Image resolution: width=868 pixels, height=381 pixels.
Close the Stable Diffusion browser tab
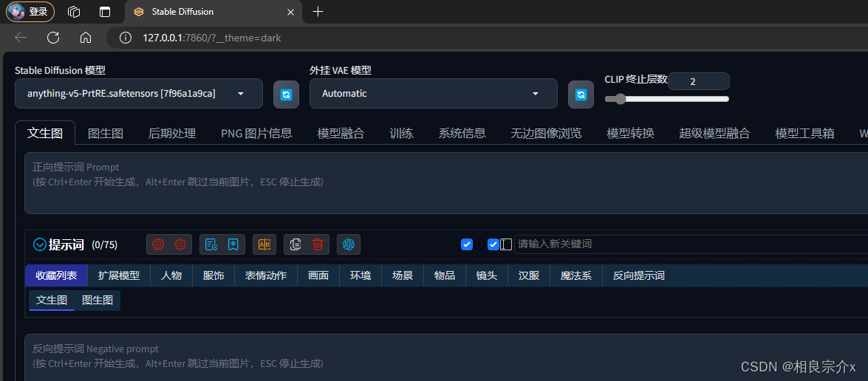(290, 12)
